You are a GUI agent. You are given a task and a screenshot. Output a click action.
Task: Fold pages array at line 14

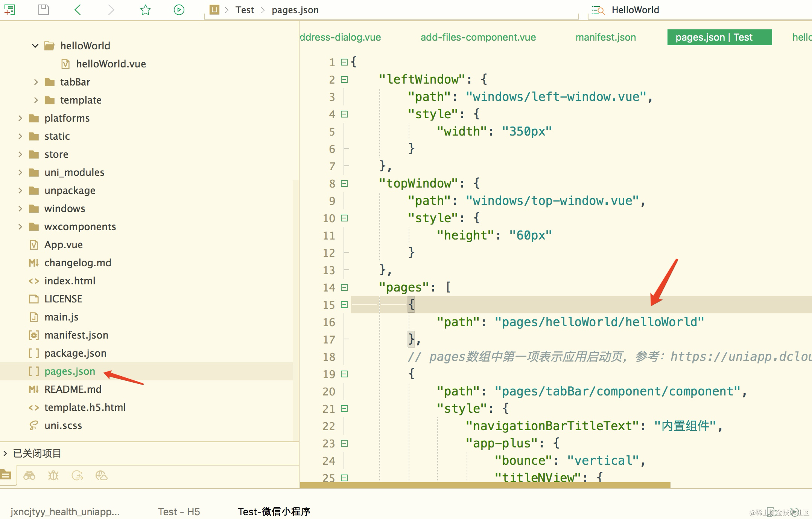coord(344,287)
